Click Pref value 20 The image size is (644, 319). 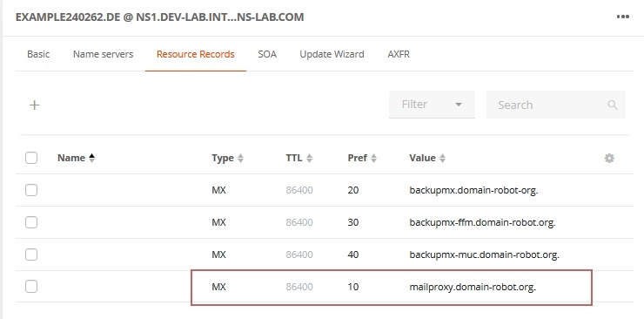(x=352, y=190)
